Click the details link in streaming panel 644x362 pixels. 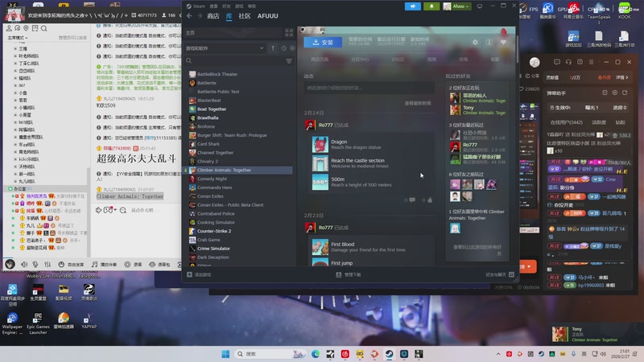621,77
